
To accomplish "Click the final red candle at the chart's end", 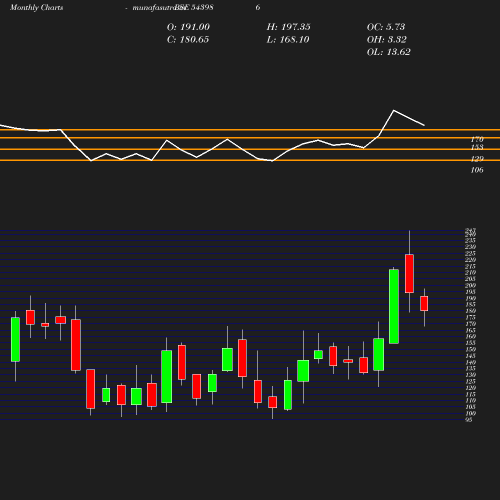I will [x=424, y=303].
